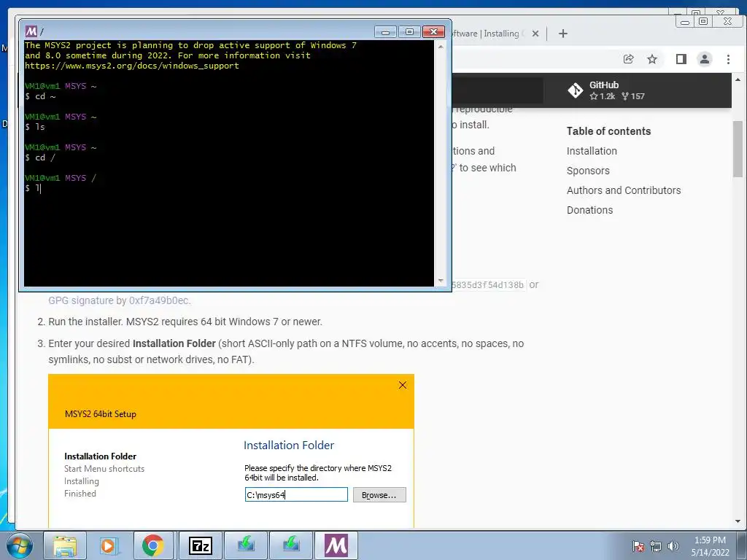Click GitHub fork count 157

click(633, 96)
